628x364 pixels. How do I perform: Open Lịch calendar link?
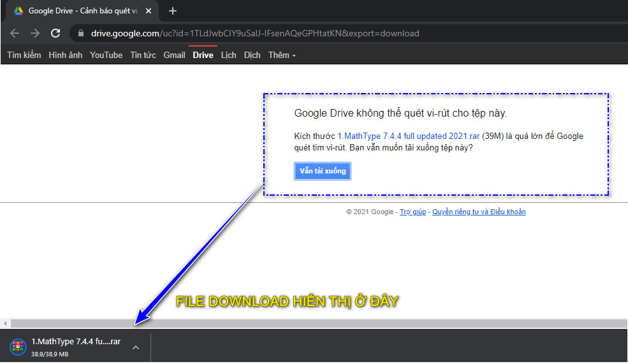229,55
